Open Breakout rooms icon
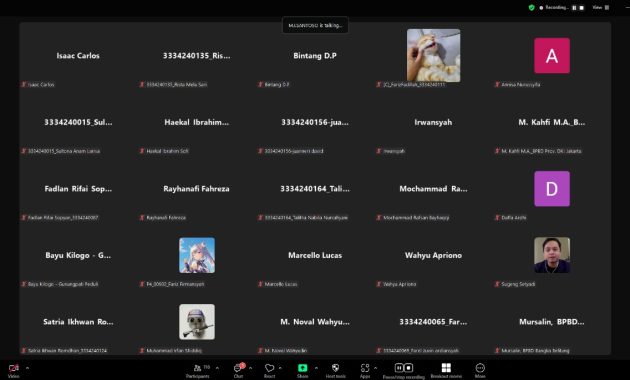This screenshot has width=630, height=380. pos(446,368)
